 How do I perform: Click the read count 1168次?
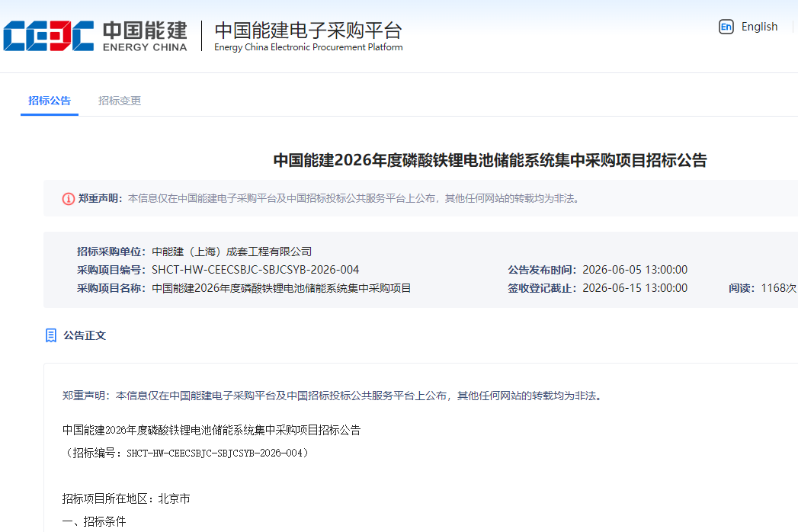coord(778,288)
